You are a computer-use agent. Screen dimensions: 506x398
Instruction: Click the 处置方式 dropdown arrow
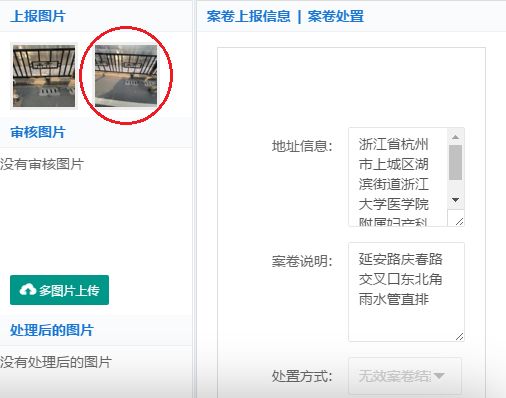pyautogui.click(x=439, y=376)
